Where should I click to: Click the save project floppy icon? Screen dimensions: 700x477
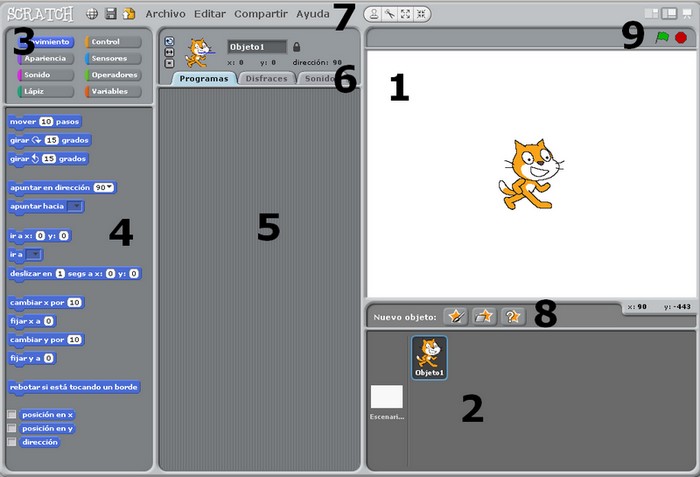click(x=111, y=14)
